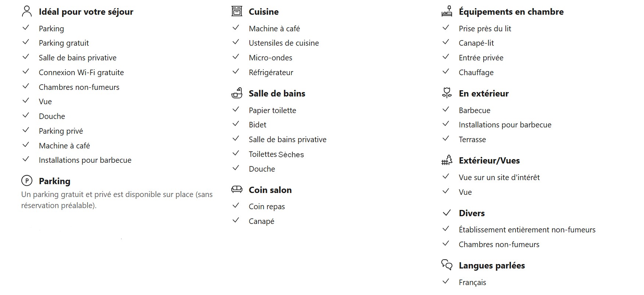Click the flower icon next to En extérieur
The image size is (644, 295).
pyautogui.click(x=446, y=93)
